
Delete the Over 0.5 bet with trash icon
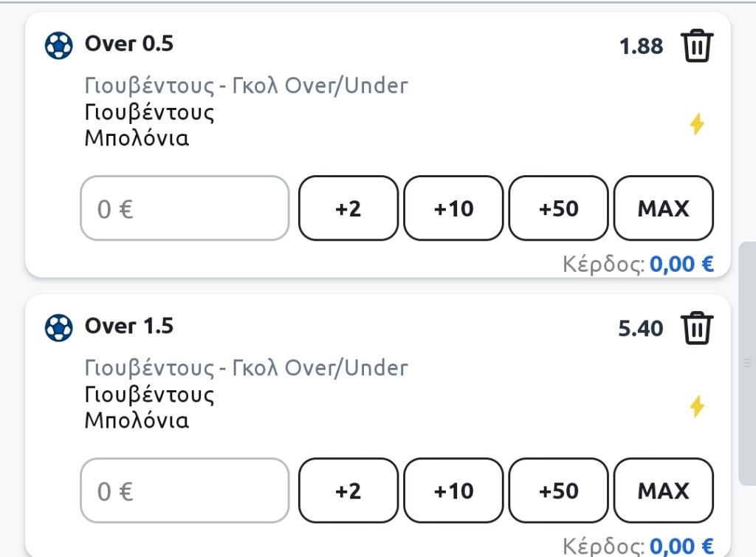[697, 46]
